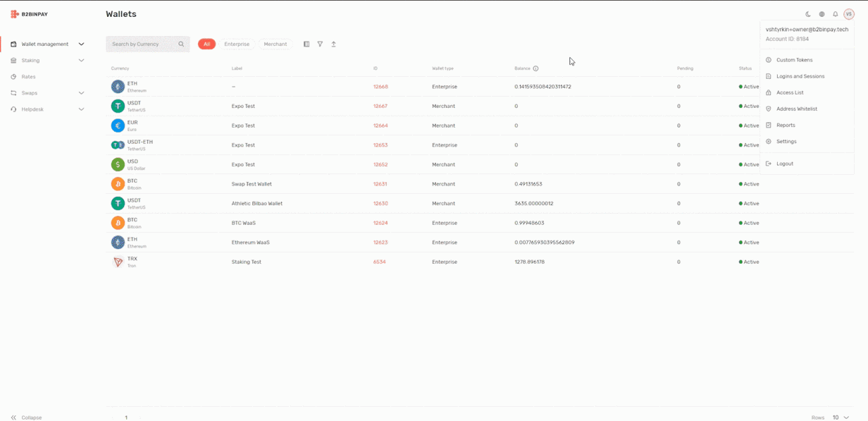Click the EUR Euro coin icon

point(118,126)
